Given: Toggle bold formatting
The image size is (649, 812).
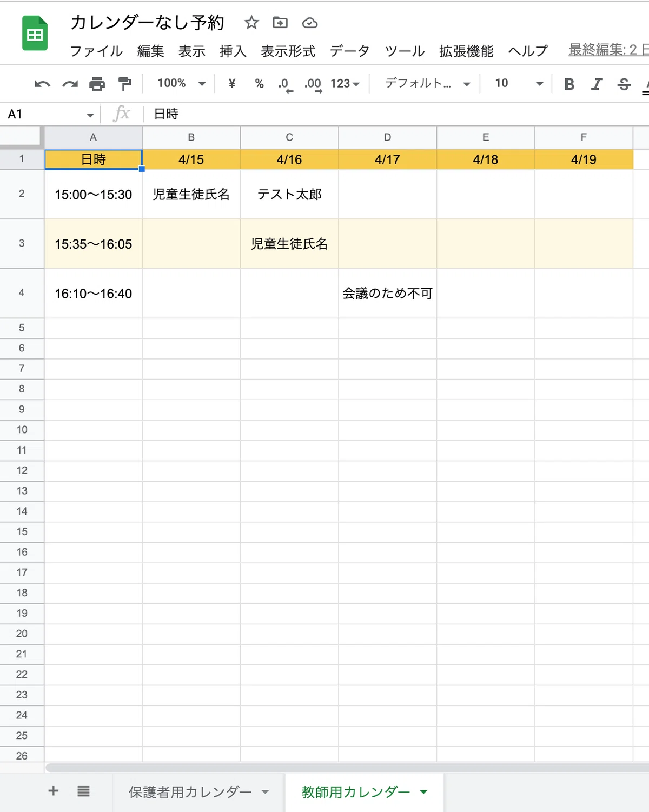Looking at the screenshot, I should click(569, 84).
